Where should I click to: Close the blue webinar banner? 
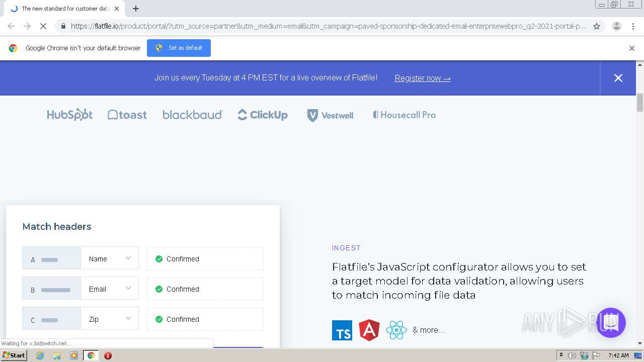coord(618,78)
